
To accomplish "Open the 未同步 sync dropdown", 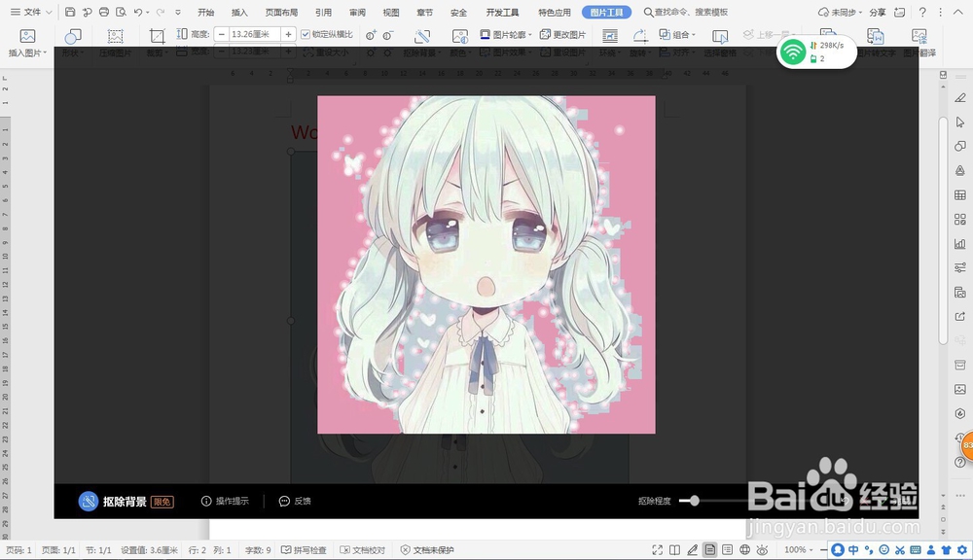I will 841,12.
